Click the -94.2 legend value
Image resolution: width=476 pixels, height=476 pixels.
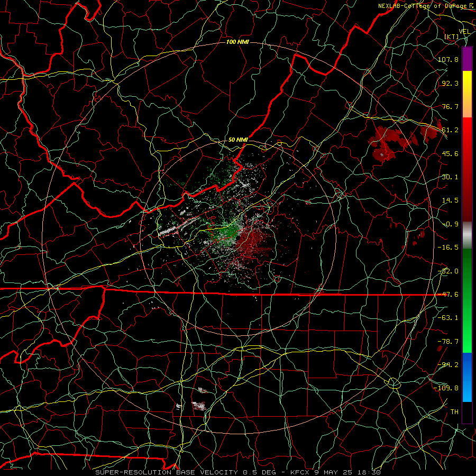click(448, 364)
